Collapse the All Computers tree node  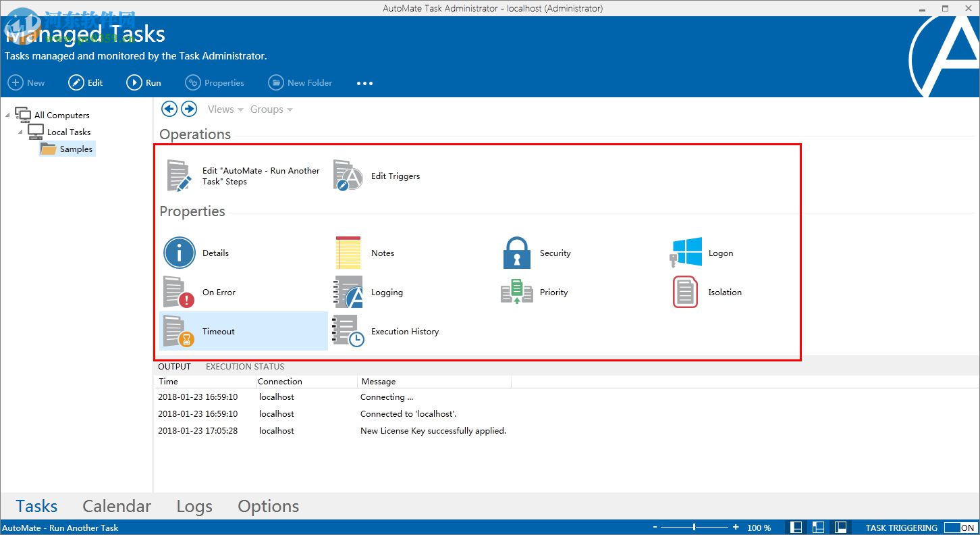pos(7,115)
